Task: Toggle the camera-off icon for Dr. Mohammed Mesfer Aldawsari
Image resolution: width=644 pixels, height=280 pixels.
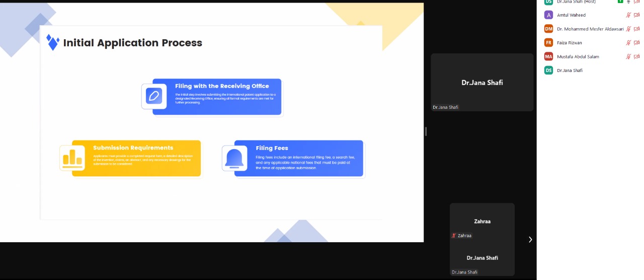Action: point(636,29)
